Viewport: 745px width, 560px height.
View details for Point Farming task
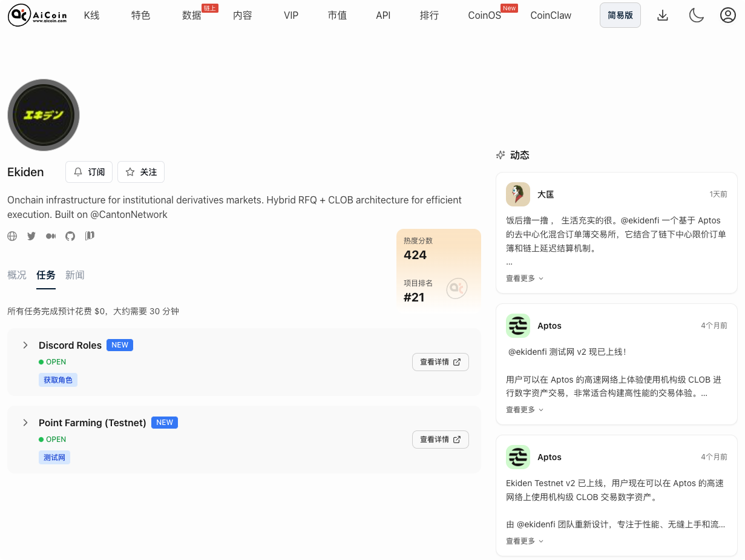tap(441, 440)
